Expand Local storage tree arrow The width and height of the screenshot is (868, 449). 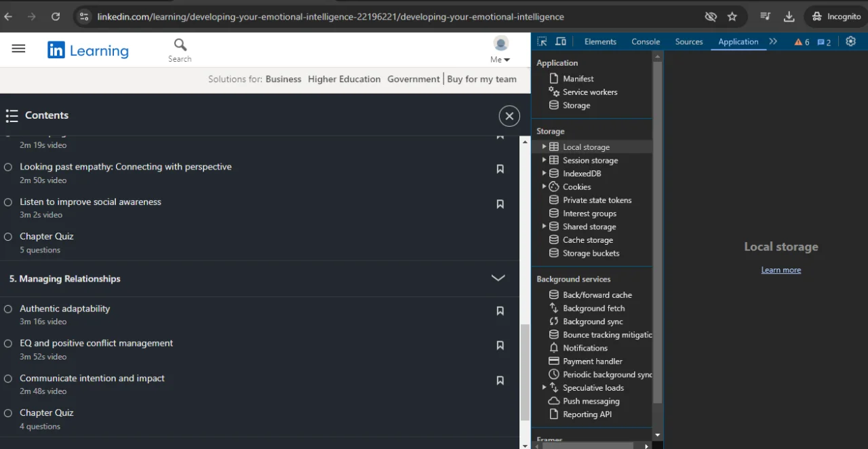coord(544,147)
